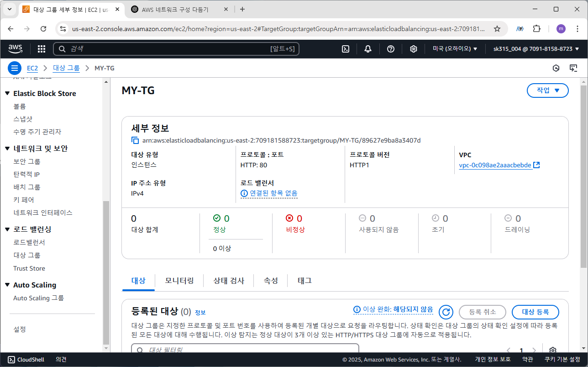Bookmark this page with star icon
The image size is (588, 367).
(x=497, y=28)
